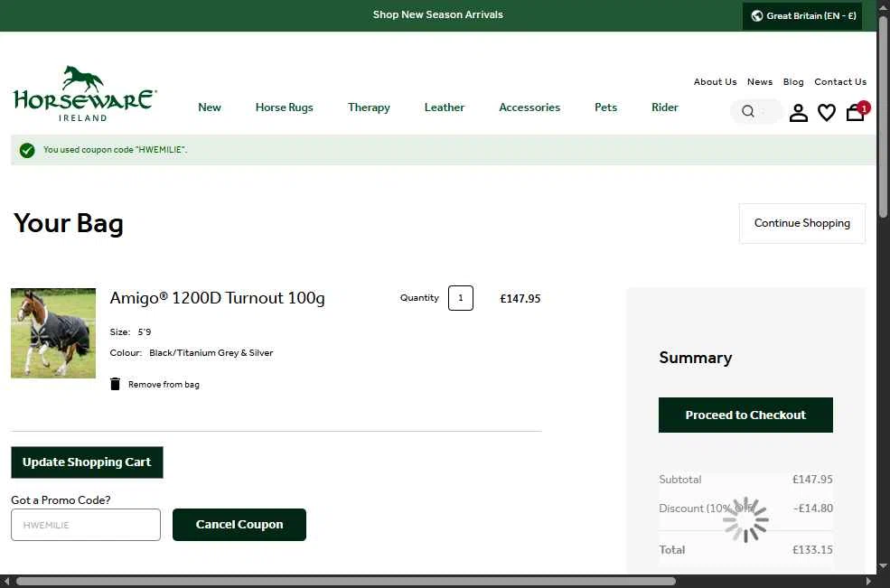Click the search magnifier icon
This screenshot has height=588, width=890.
(748, 111)
